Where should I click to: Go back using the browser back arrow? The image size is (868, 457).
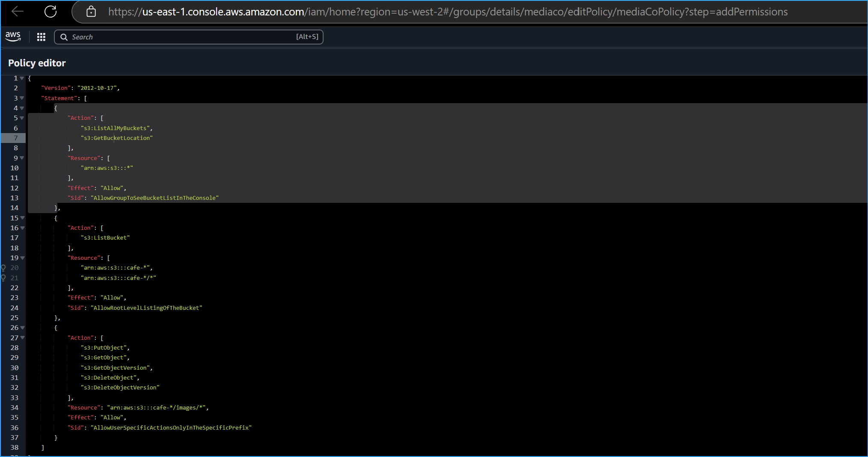[18, 12]
